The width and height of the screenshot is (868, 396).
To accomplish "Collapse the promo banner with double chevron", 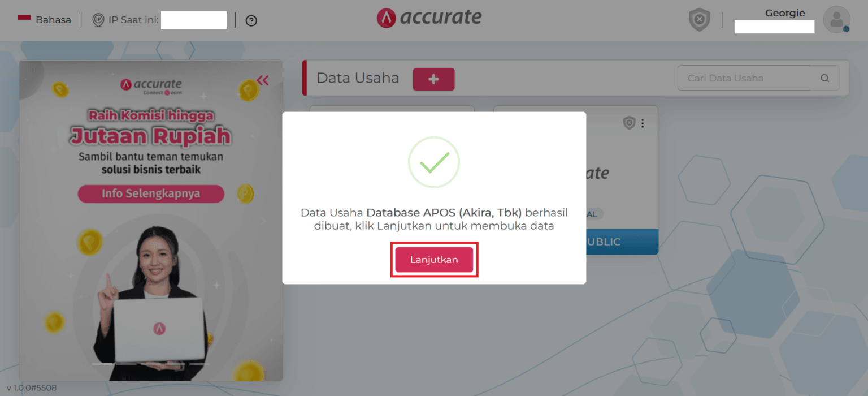I will tap(263, 80).
